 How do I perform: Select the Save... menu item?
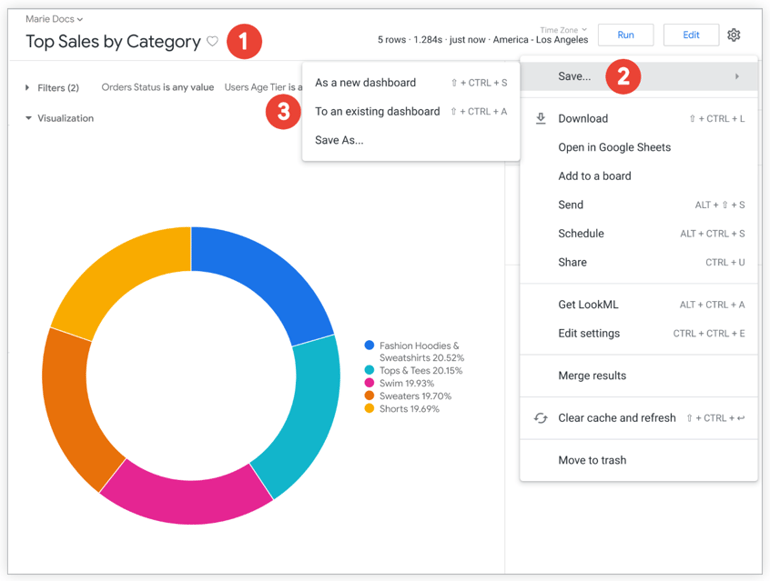[638, 76]
